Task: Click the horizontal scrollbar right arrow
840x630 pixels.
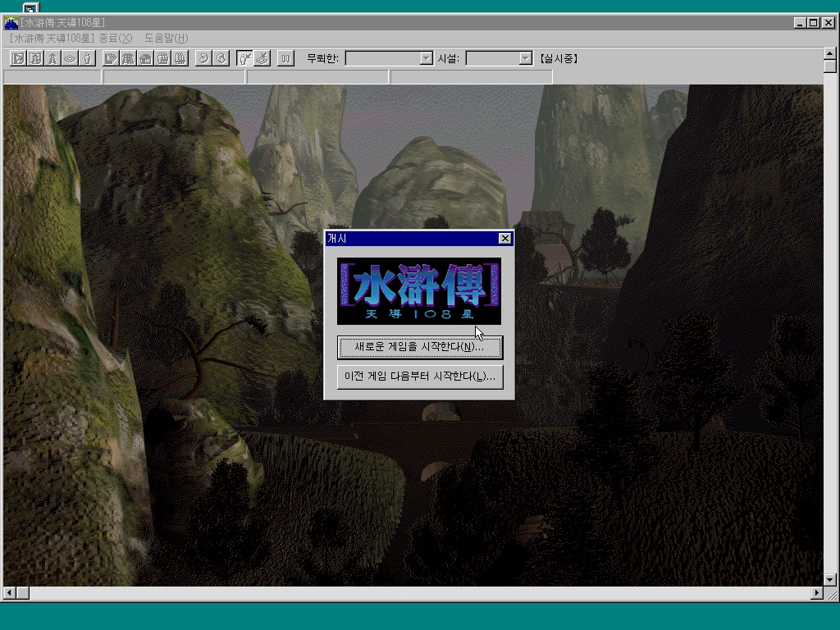Action: pyautogui.click(x=817, y=593)
